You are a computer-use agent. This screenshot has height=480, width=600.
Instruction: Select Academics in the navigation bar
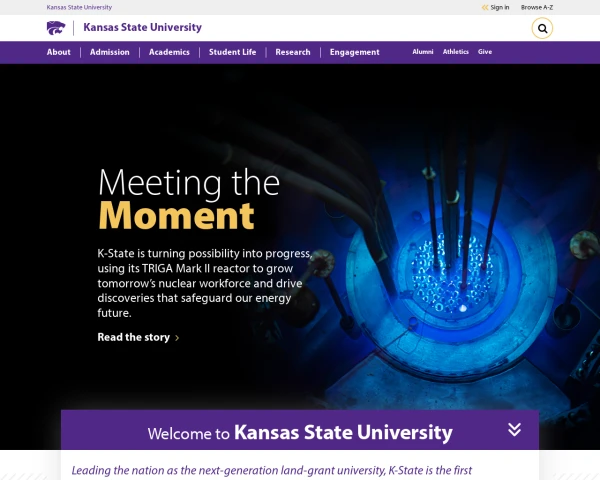coord(169,52)
